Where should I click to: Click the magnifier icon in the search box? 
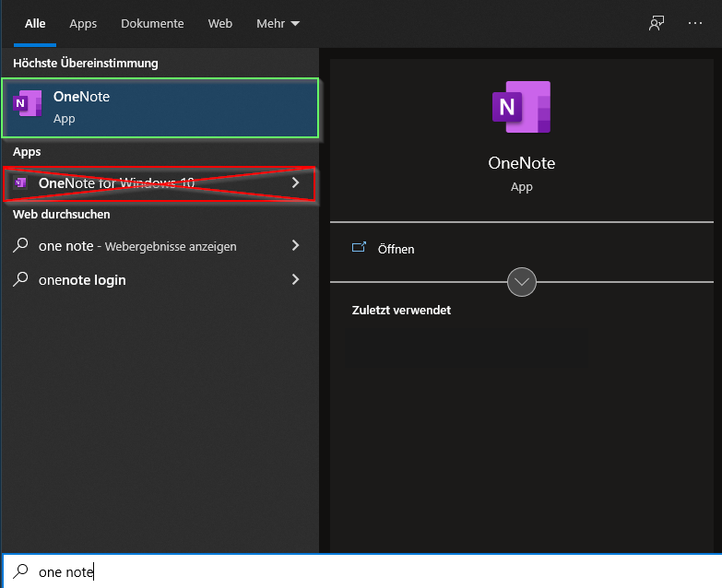tap(20, 571)
